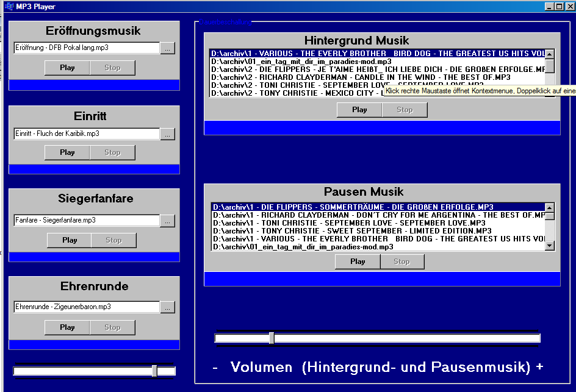Click the Eröffnung file name input field

86,48
